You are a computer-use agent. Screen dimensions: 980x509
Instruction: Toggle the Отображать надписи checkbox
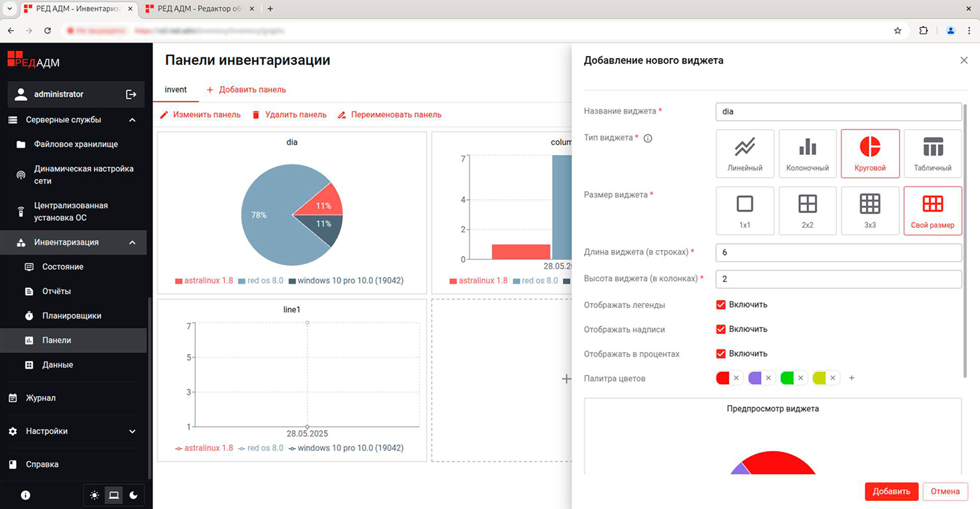point(721,329)
